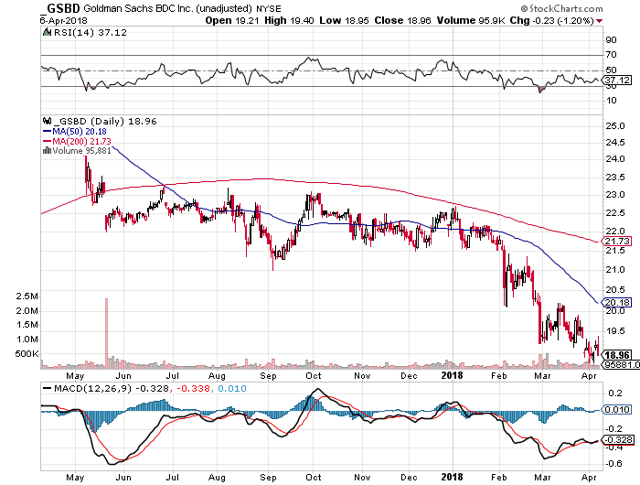Click the tall volume spike bar near June
Image resolution: width=640 pixels, height=485 pixels.
click(107, 333)
